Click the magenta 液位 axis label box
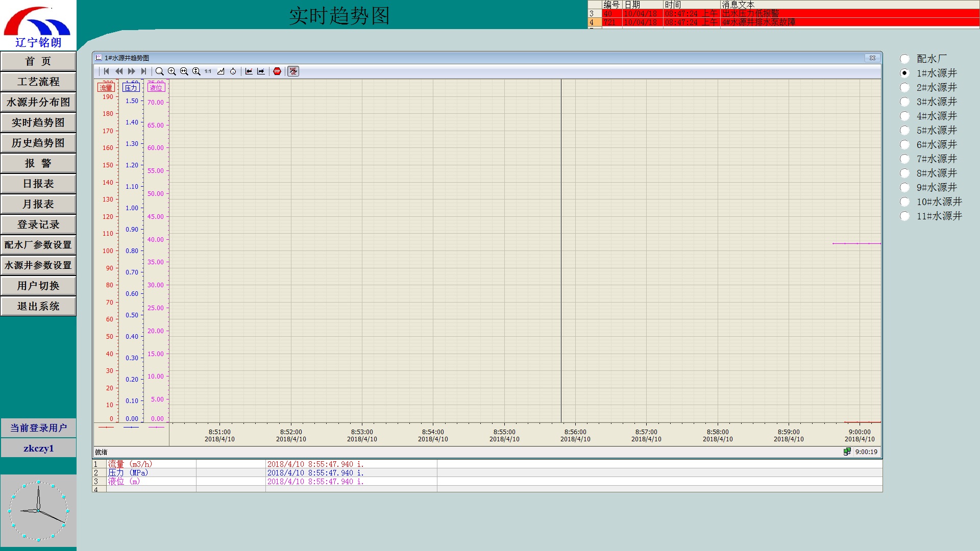Image resolution: width=980 pixels, height=551 pixels. coord(156,88)
